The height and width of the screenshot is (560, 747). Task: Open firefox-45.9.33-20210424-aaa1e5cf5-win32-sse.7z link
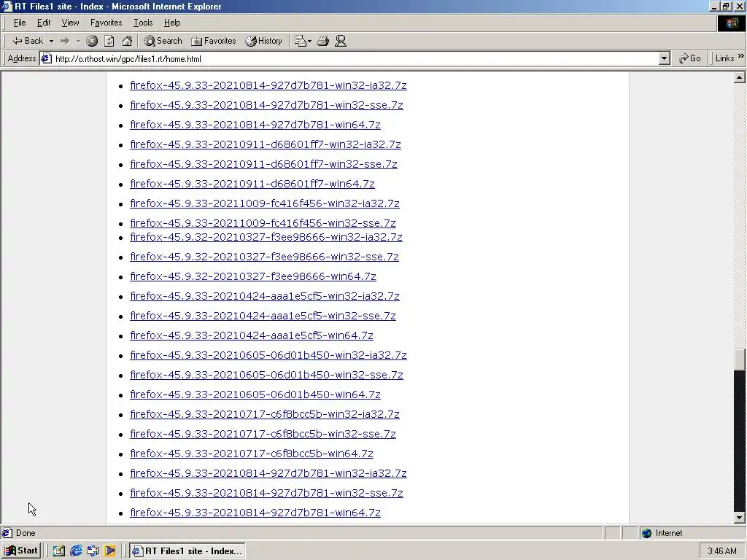263,316
